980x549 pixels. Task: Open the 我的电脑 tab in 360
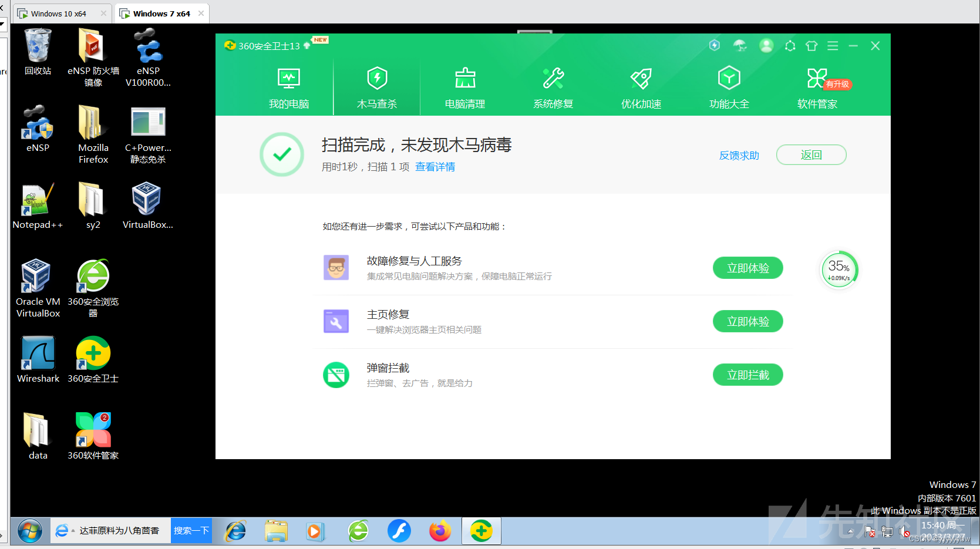coord(289,88)
